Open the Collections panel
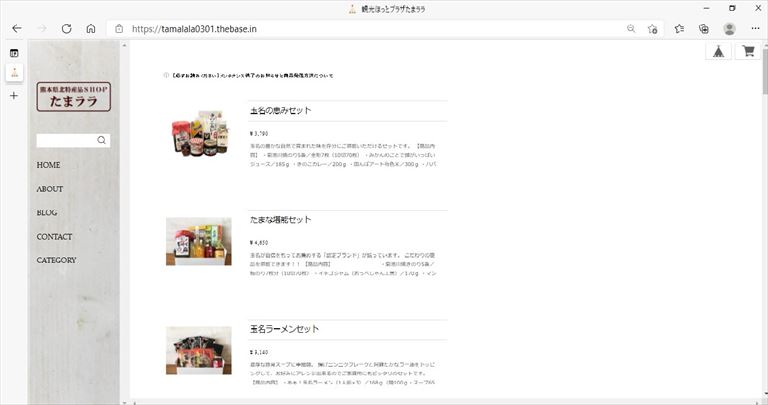 (x=704, y=28)
